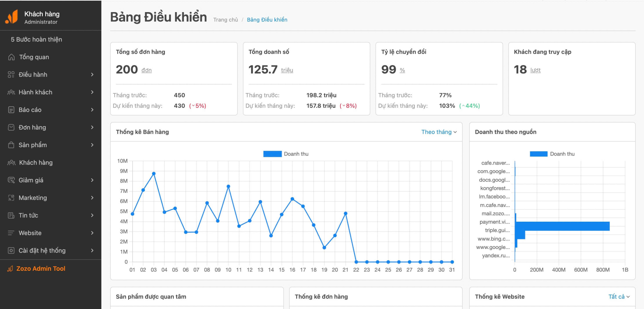Expand the Điều hành menu chevron
This screenshot has width=644, height=309.
pos(92,75)
